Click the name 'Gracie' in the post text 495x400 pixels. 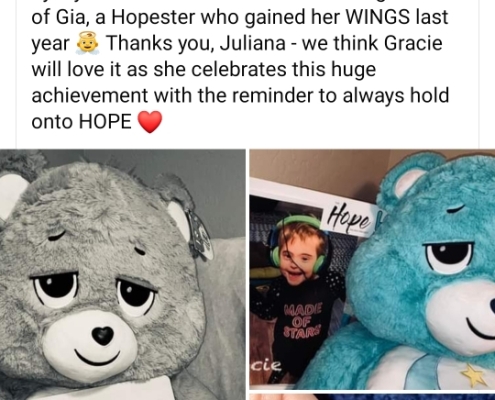click(x=413, y=43)
